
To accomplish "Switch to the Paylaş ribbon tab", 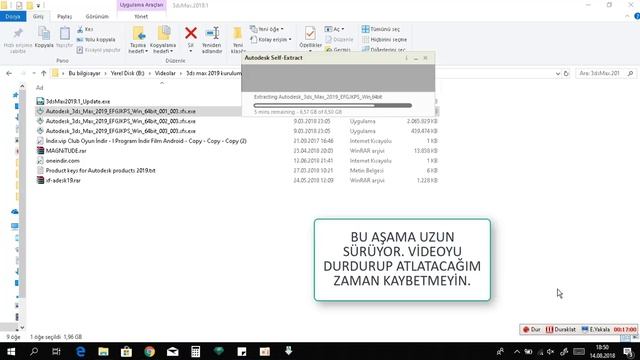I will [64, 16].
